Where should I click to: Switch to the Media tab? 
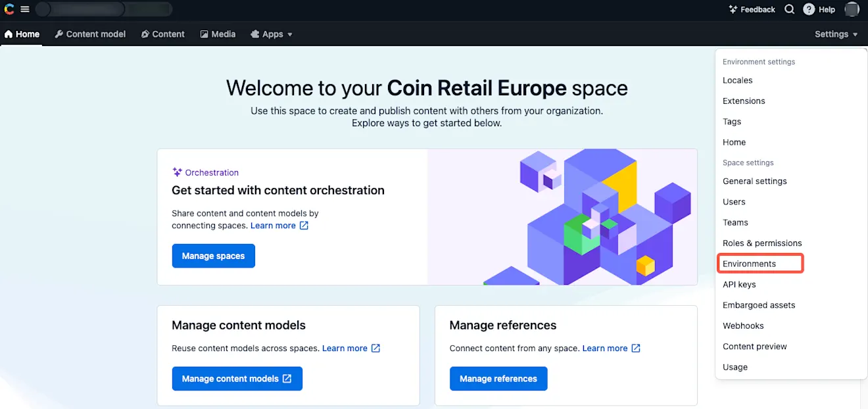[218, 34]
